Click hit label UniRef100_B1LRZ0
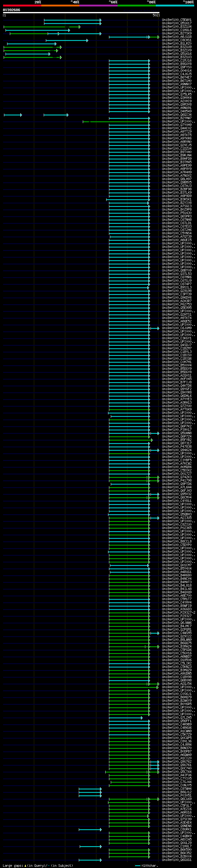 (176, 44)
